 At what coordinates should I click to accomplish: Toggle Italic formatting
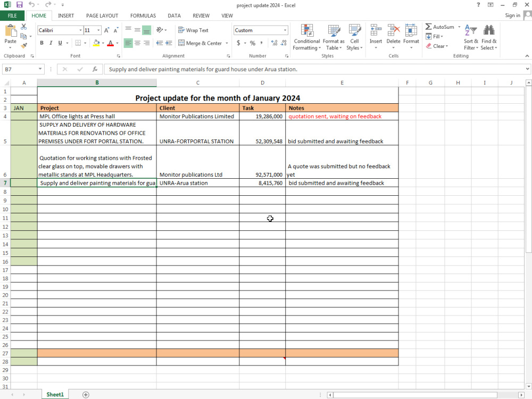(51, 43)
